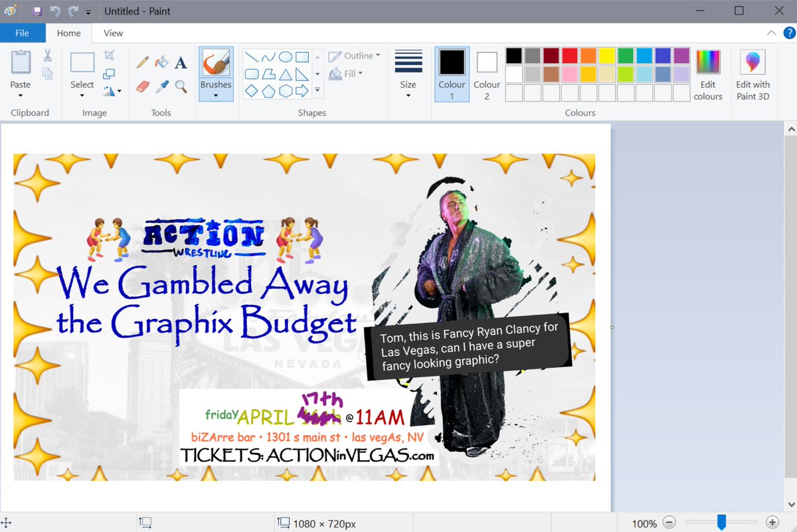This screenshot has width=797, height=532.
Task: Open the Brushes dropdown arrow
Action: click(216, 96)
